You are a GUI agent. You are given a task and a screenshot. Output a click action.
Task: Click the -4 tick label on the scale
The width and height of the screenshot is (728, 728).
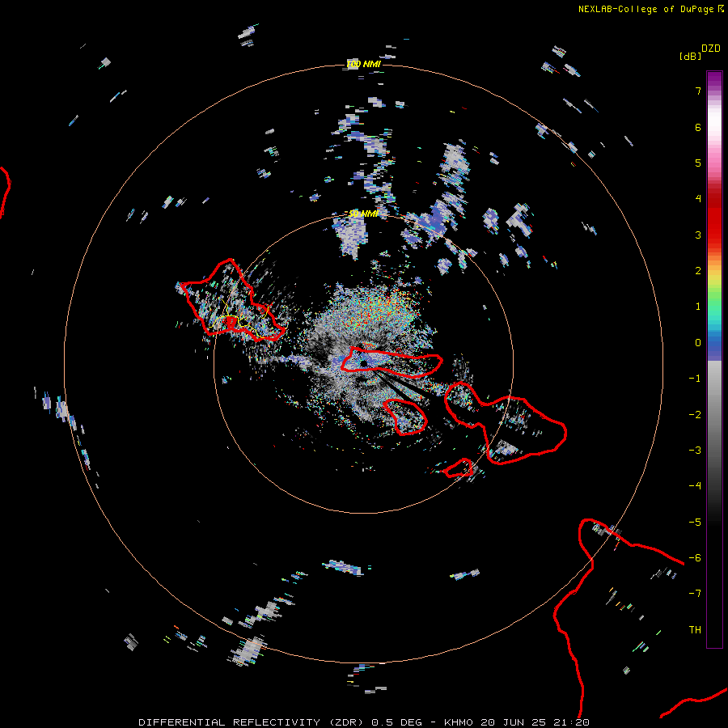pyautogui.click(x=695, y=486)
